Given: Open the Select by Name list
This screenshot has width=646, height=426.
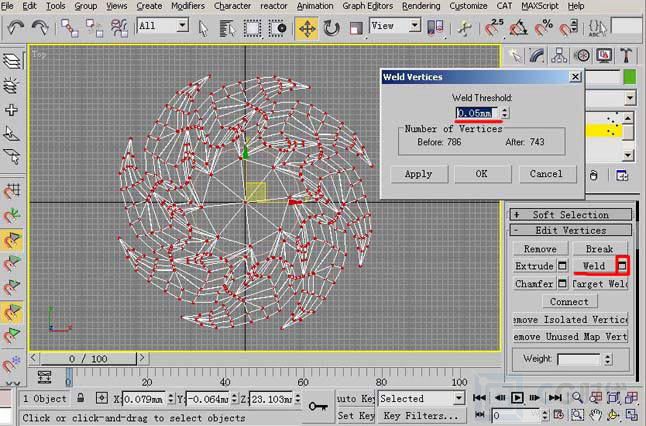Looking at the screenshot, I should (x=227, y=28).
